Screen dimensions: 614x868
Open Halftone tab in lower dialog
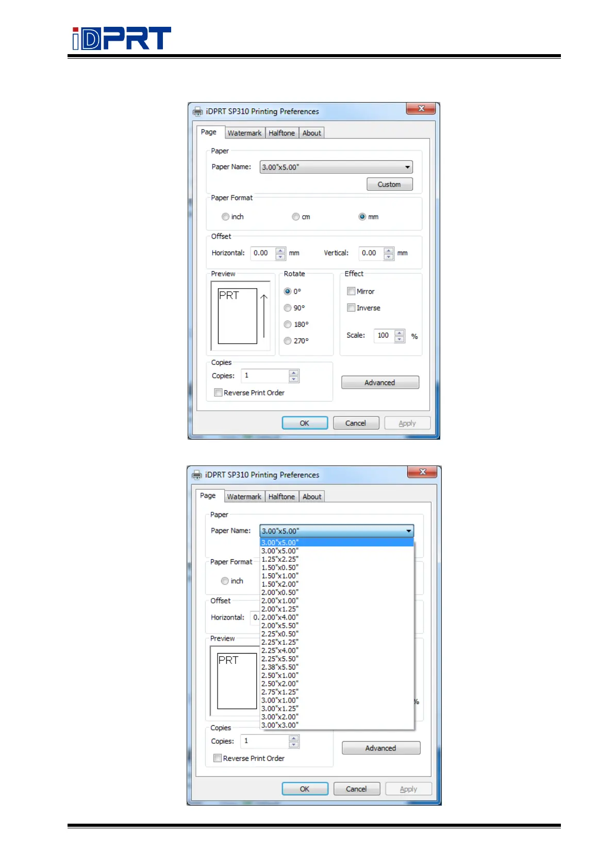click(282, 496)
